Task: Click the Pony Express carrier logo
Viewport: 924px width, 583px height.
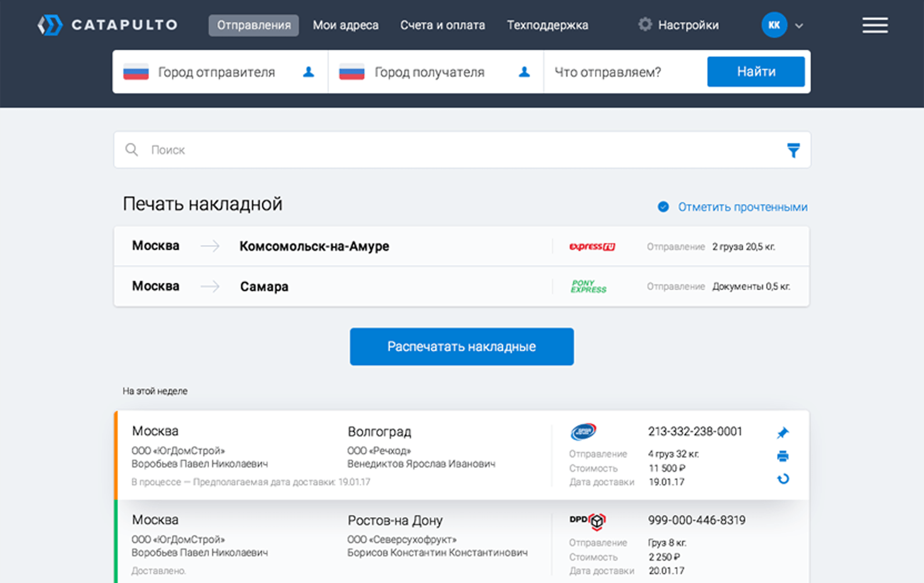Action: pyautogui.click(x=589, y=287)
